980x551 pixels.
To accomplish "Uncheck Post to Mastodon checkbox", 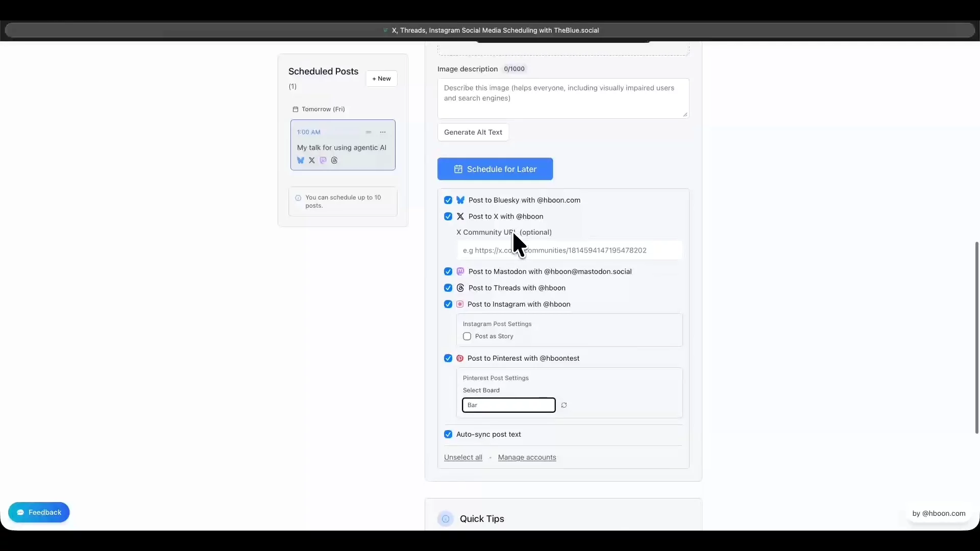I will 448,271.
